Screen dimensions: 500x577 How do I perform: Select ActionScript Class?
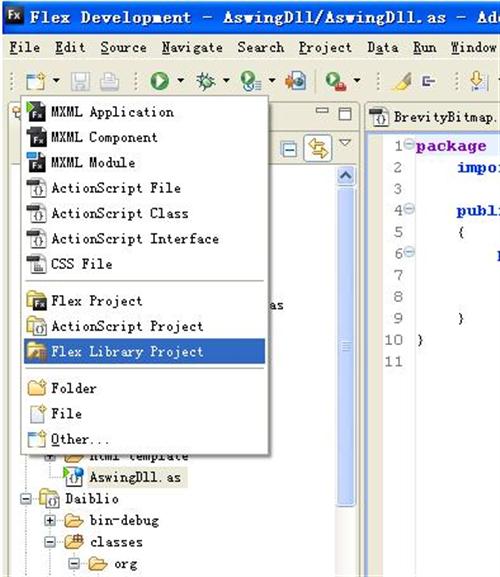[144, 213]
